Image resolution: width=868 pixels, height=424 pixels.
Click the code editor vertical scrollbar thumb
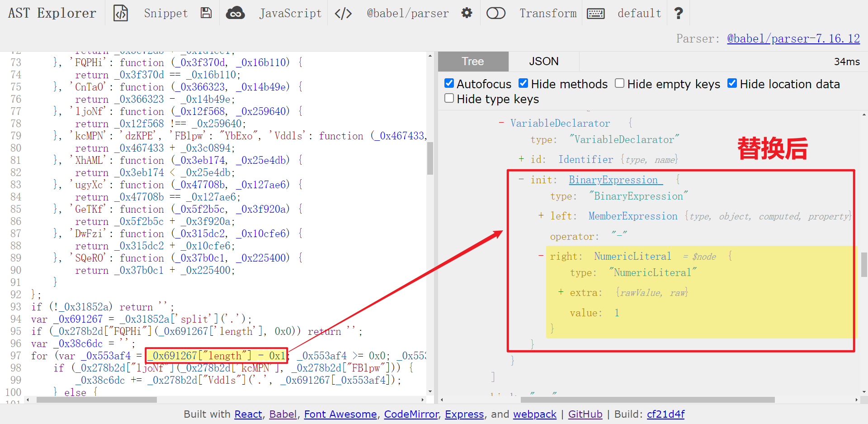coord(430,158)
